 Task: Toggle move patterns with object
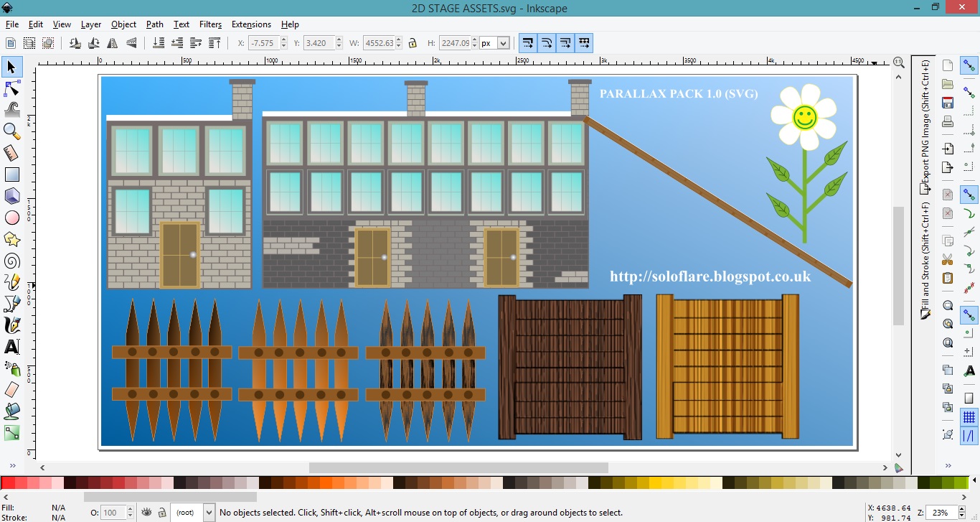pyautogui.click(x=584, y=43)
